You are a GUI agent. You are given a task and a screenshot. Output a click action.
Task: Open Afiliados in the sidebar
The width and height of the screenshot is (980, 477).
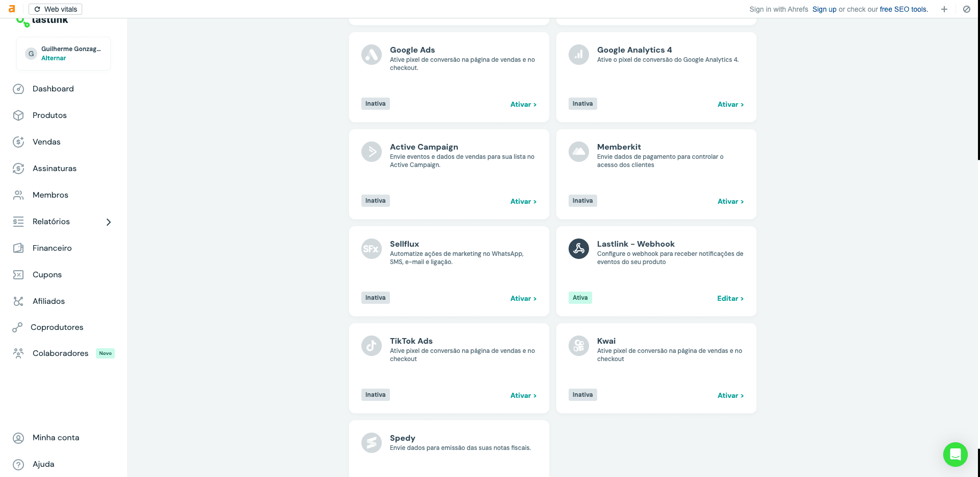[48, 301]
